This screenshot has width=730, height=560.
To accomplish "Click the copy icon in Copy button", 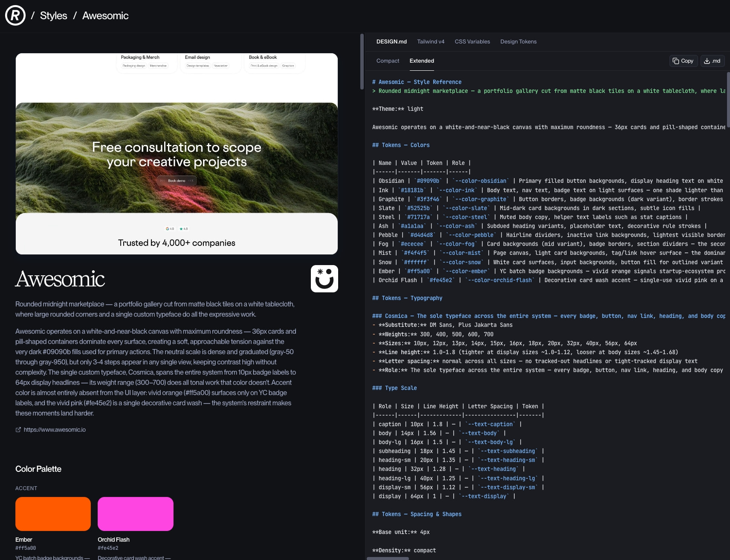I will (676, 61).
